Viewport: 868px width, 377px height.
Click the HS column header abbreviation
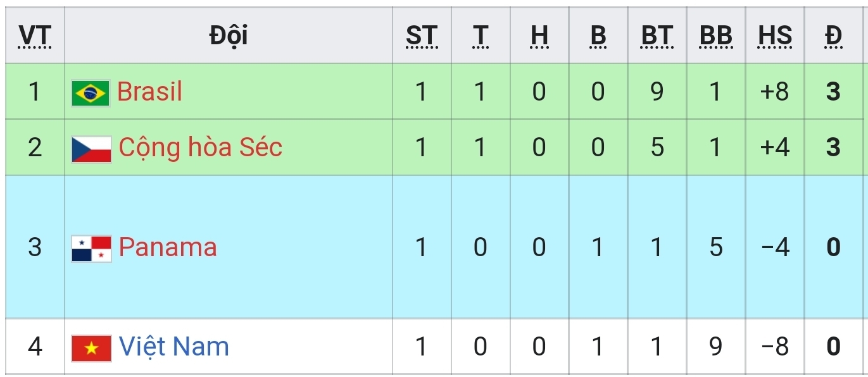point(775,36)
